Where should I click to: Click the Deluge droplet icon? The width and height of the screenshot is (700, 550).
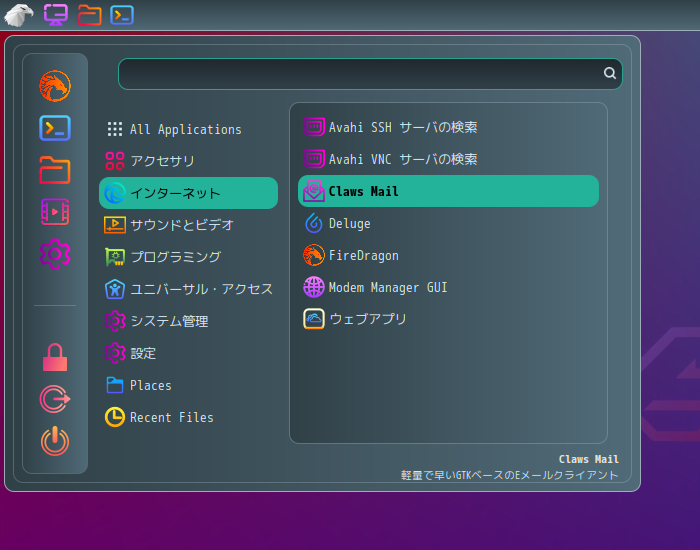314,223
